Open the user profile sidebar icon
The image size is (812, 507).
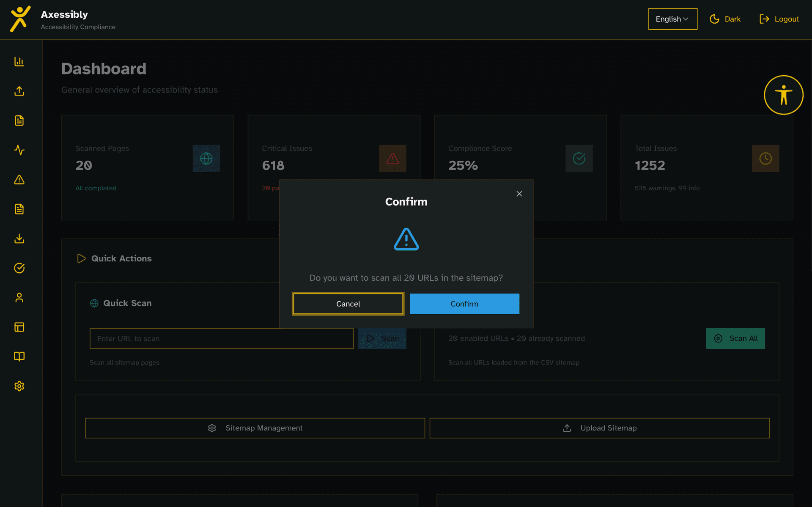pos(19,297)
